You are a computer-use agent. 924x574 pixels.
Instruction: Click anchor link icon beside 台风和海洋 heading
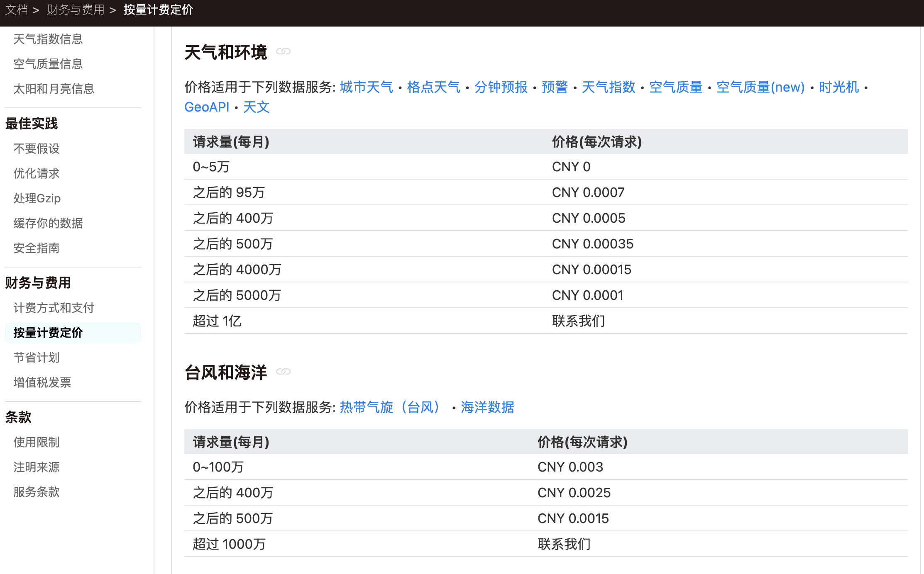(283, 372)
